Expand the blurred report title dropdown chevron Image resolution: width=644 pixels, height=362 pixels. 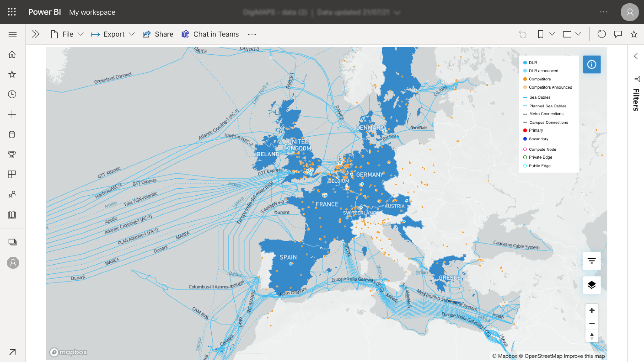(x=397, y=13)
